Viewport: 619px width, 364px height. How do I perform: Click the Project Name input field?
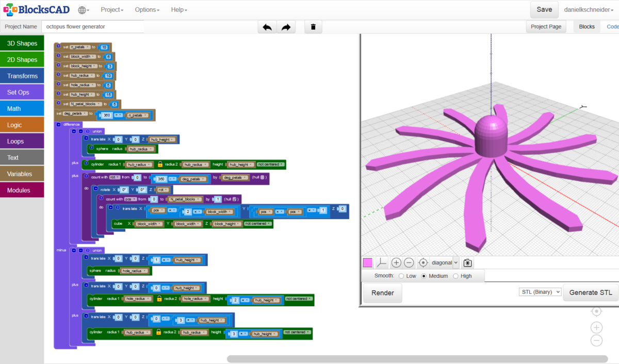[93, 27]
